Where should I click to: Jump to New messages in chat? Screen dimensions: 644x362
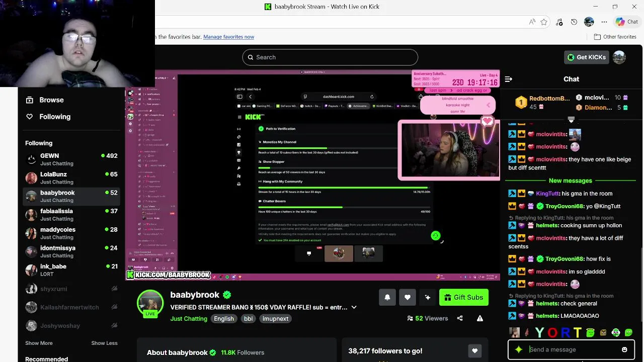pyautogui.click(x=571, y=180)
